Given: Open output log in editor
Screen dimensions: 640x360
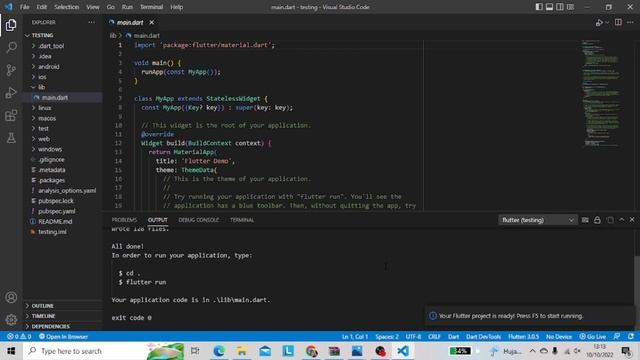Looking at the screenshot, I should point(610,220).
